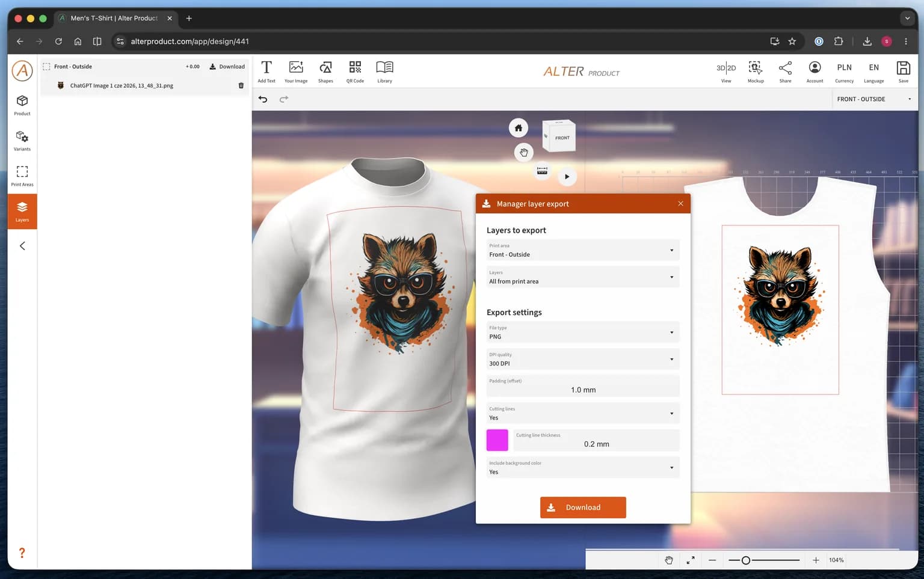Screen dimensions: 924x579
Task: Change the EN language setting
Action: point(873,71)
